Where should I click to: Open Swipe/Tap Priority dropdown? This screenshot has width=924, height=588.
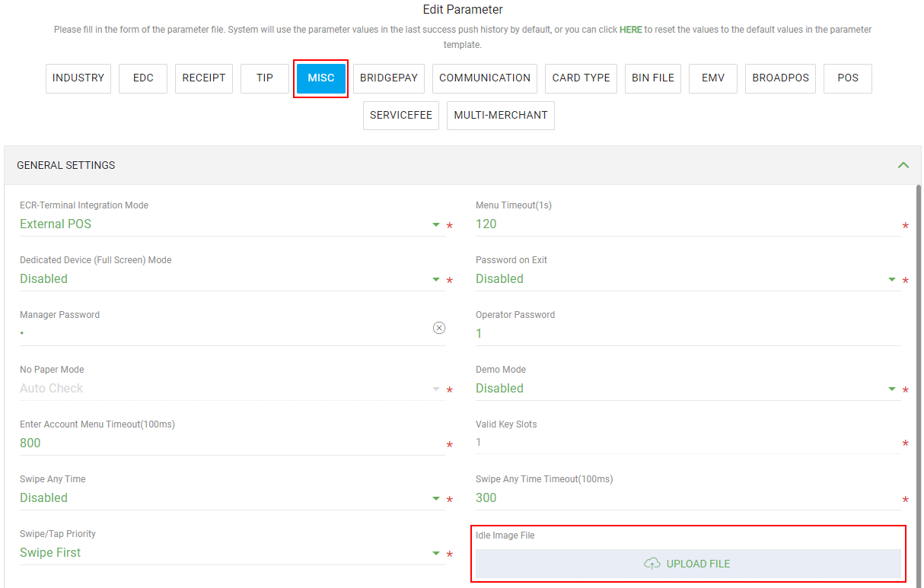tap(436, 553)
